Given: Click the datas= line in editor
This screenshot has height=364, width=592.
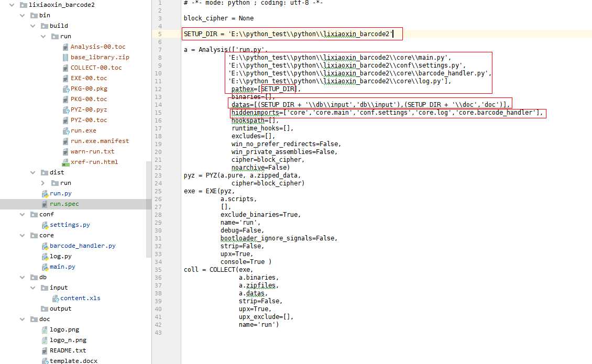Looking at the screenshot, I should coord(370,105).
